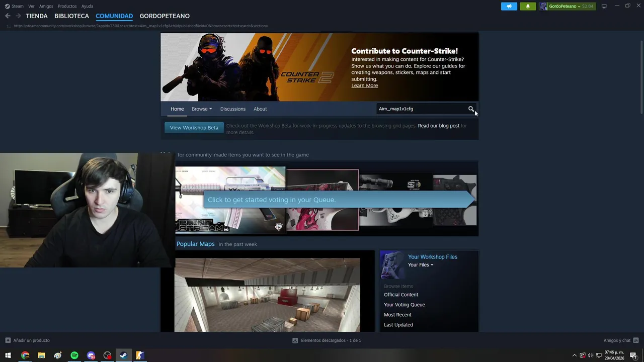
Task: Open the Official Content link
Action: tap(401, 295)
